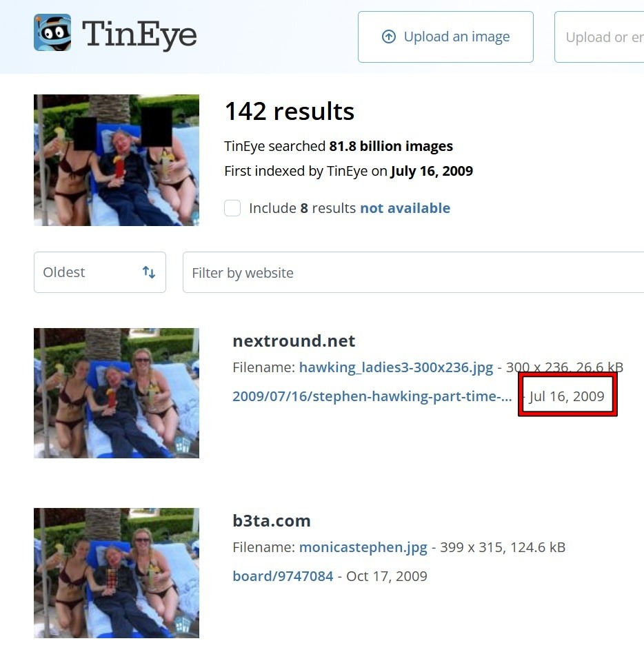Click the Filter by website field
This screenshot has height=652, width=644.
pyautogui.click(x=414, y=272)
